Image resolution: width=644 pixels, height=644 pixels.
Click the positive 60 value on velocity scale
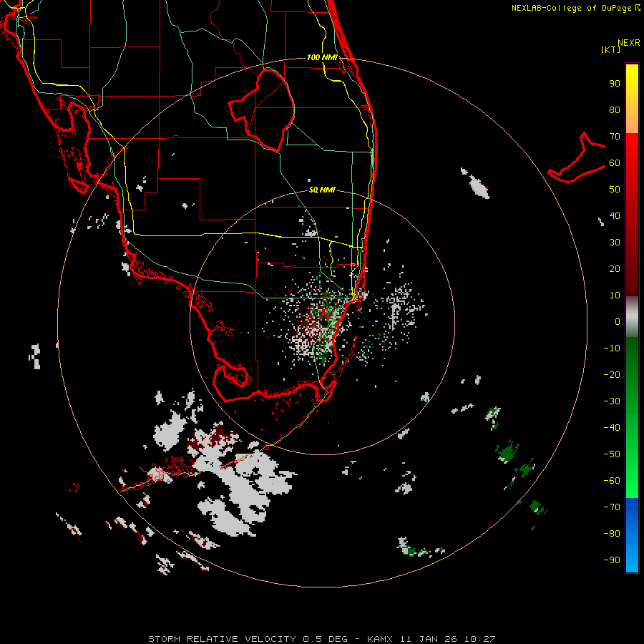(x=615, y=162)
